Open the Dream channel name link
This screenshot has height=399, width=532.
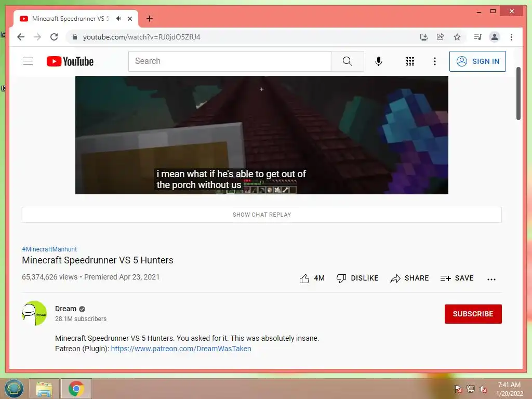[66, 309]
